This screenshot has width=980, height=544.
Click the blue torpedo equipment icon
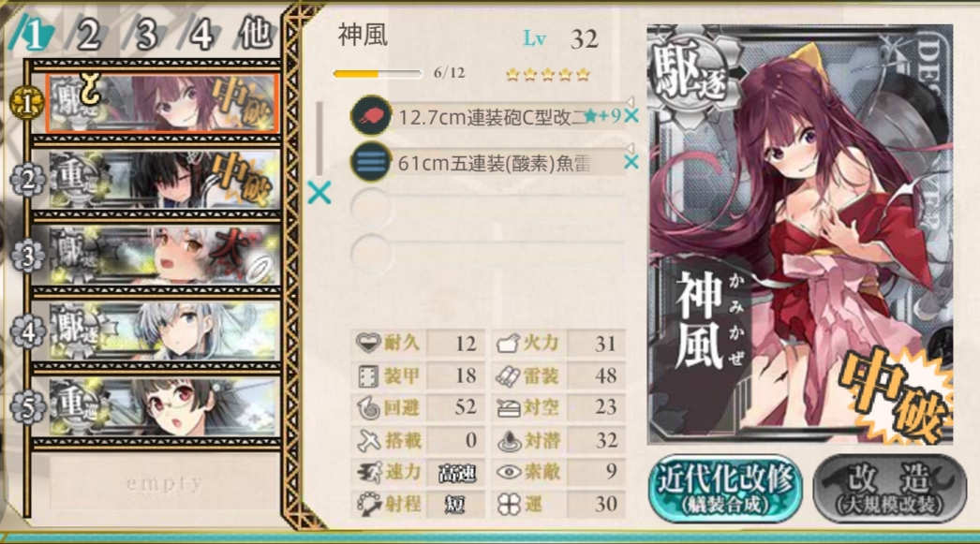tap(371, 162)
